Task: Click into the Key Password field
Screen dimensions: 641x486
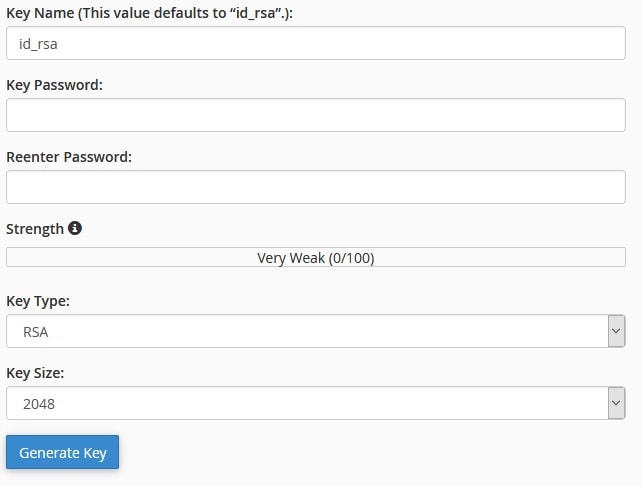Action: pyautogui.click(x=316, y=115)
